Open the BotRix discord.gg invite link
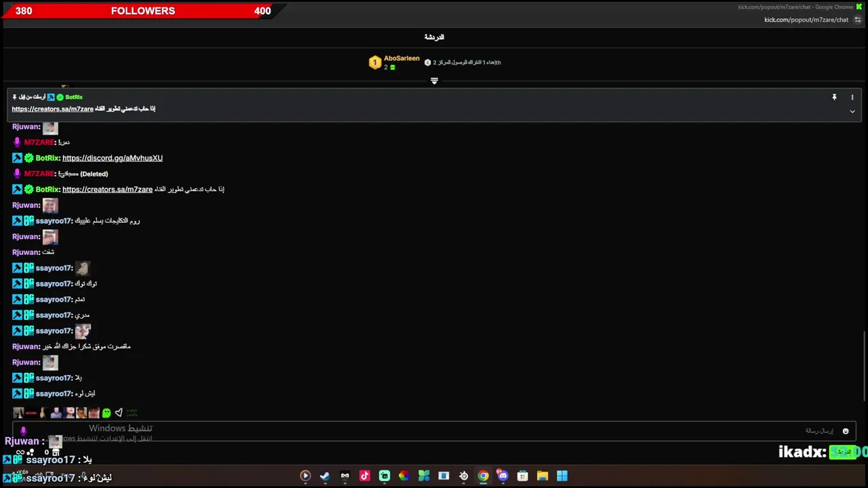The image size is (868, 488). click(x=113, y=158)
